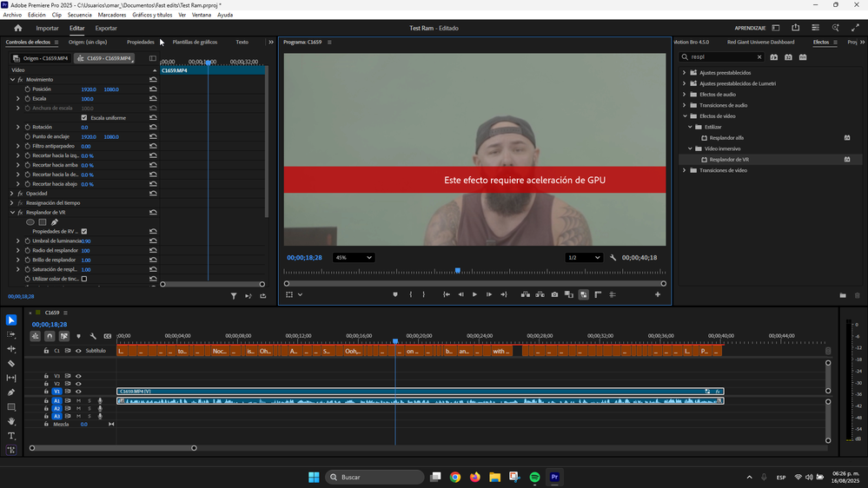Toggle visibility of track V2

(x=78, y=384)
